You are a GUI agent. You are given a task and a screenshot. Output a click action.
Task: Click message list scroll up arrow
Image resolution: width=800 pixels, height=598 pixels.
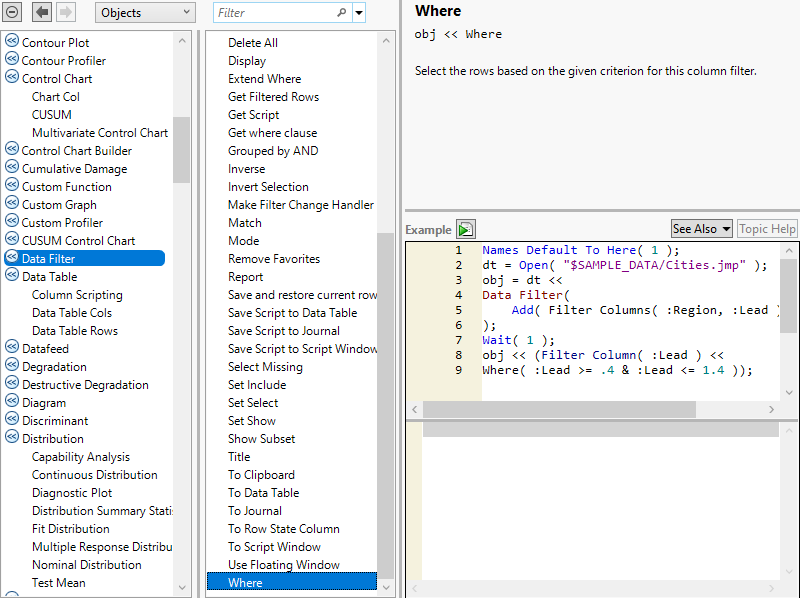tap(386, 40)
